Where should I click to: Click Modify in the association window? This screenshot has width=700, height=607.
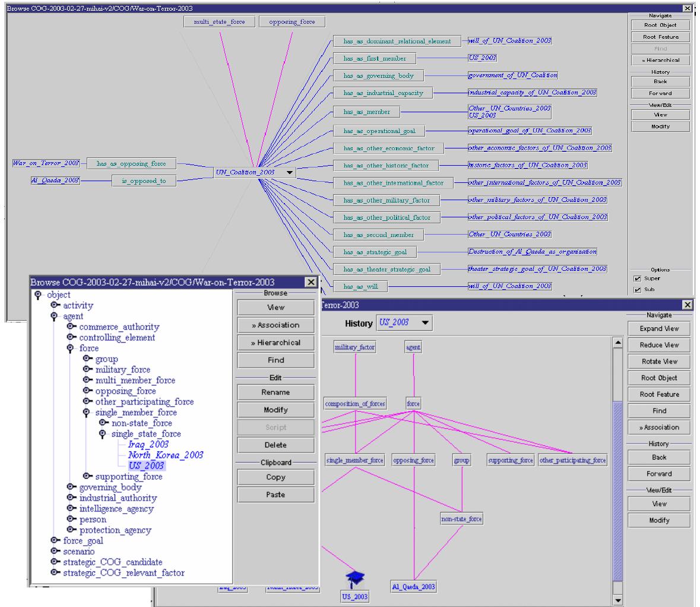[660, 127]
